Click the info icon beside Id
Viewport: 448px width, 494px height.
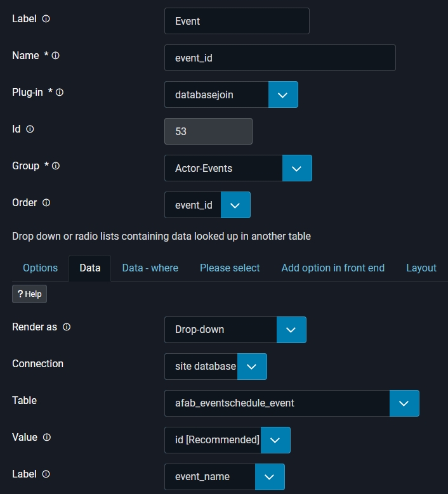30,129
